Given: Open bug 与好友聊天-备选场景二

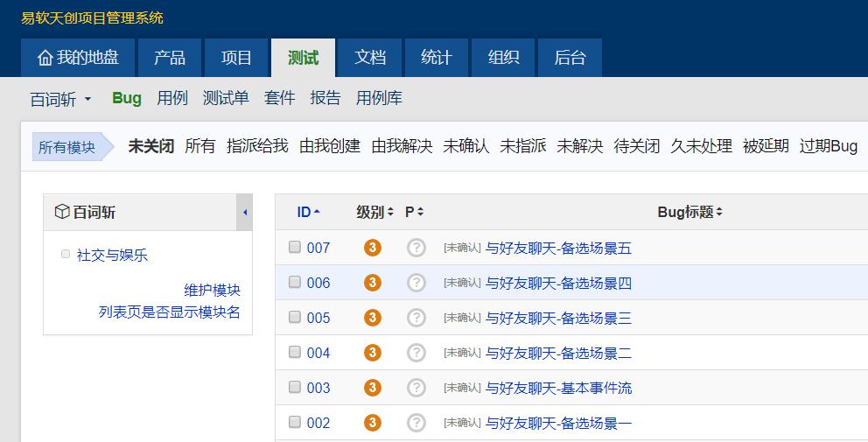Looking at the screenshot, I should pos(558,353).
